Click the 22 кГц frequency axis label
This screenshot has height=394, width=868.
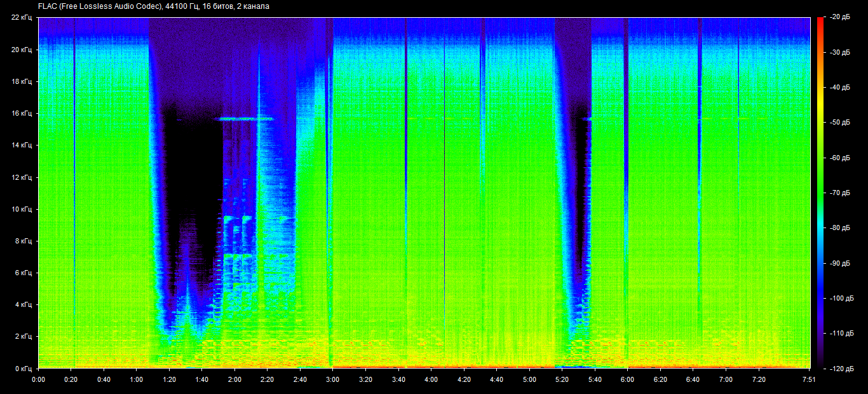(x=22, y=18)
